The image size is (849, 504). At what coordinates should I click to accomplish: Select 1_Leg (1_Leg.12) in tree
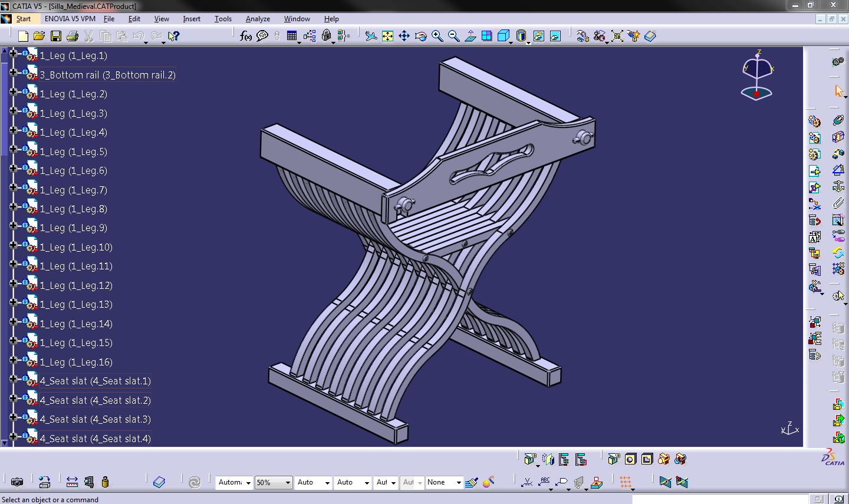pyautogui.click(x=76, y=285)
